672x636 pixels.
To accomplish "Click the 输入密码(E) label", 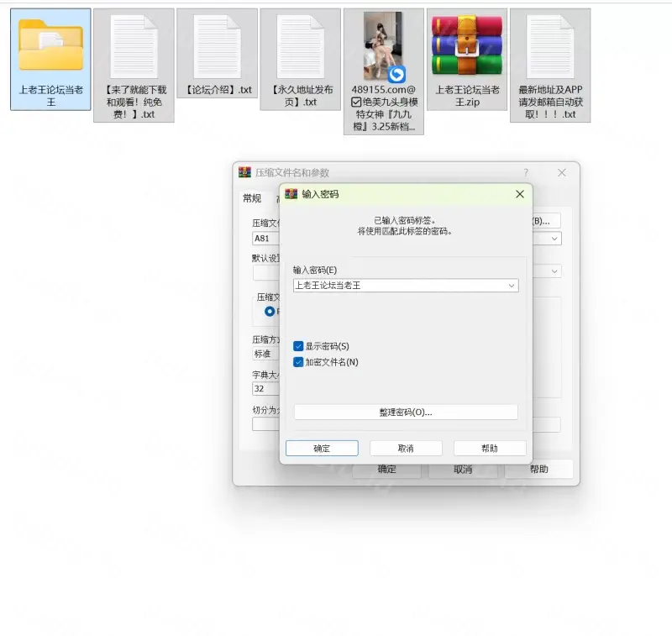I will pyautogui.click(x=315, y=270).
